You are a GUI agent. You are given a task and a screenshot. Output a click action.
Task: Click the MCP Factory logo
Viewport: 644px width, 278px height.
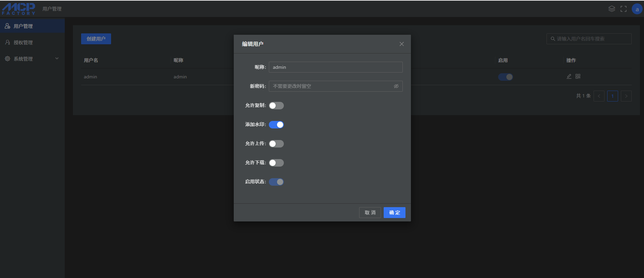[19, 9]
